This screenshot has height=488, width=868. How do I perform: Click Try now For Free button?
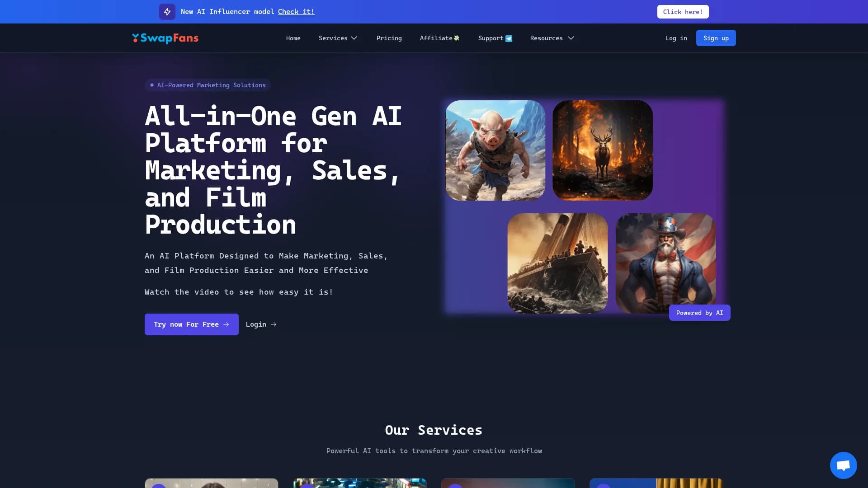[x=191, y=324]
